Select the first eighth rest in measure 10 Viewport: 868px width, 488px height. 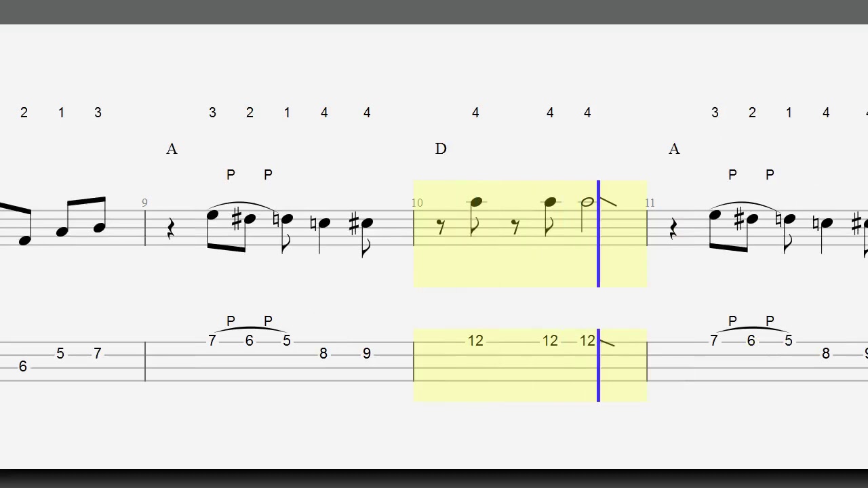(x=441, y=227)
